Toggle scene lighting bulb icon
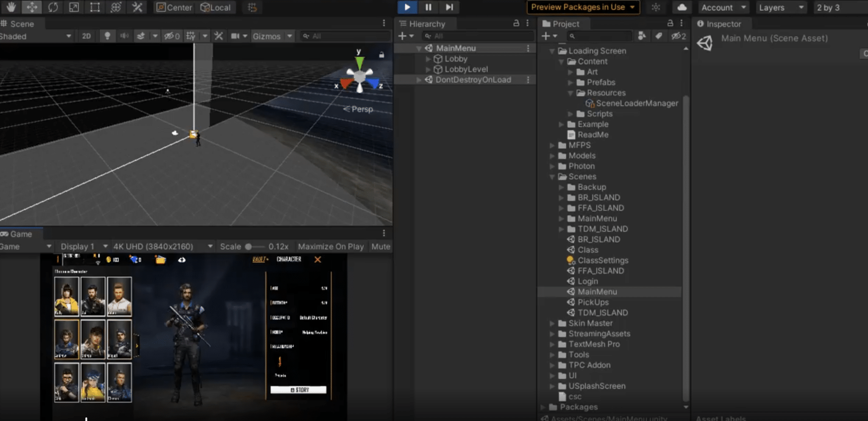This screenshot has height=421, width=868. click(107, 36)
